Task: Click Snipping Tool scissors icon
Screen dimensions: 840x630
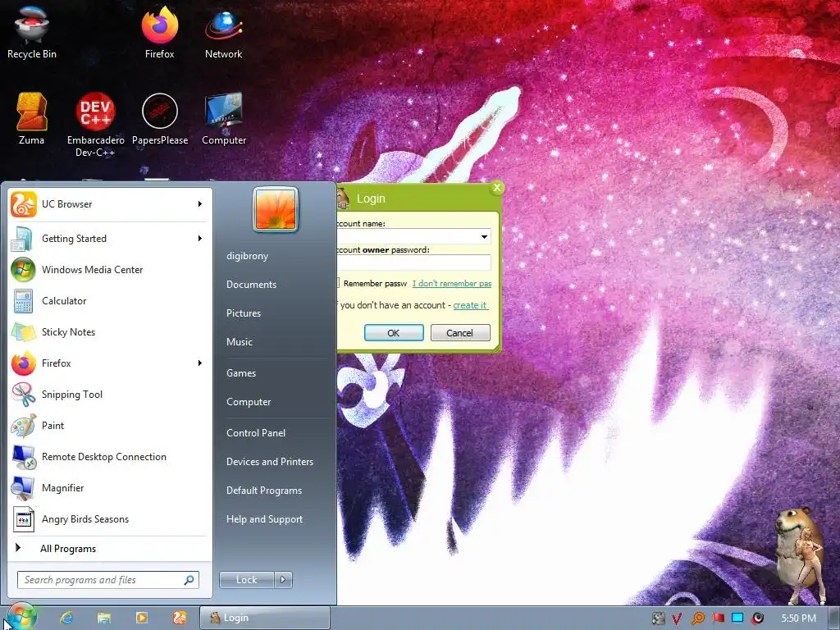Action: coord(24,395)
